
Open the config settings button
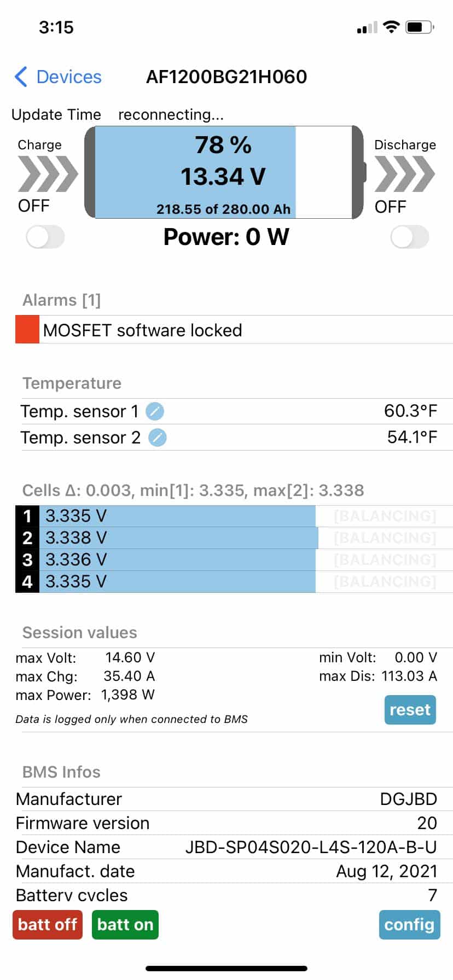point(409,925)
